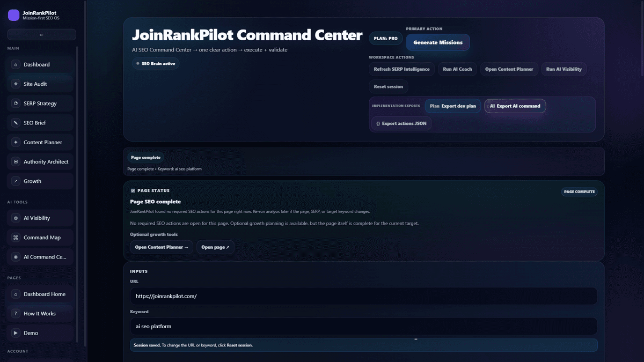The height and width of the screenshot is (362, 644).
Task: Open Content Planner label in sidebar
Action: (x=43, y=142)
